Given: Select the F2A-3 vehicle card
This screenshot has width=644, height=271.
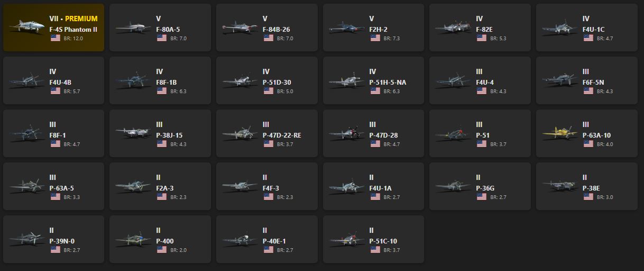Looking at the screenshot, I should 160,186.
